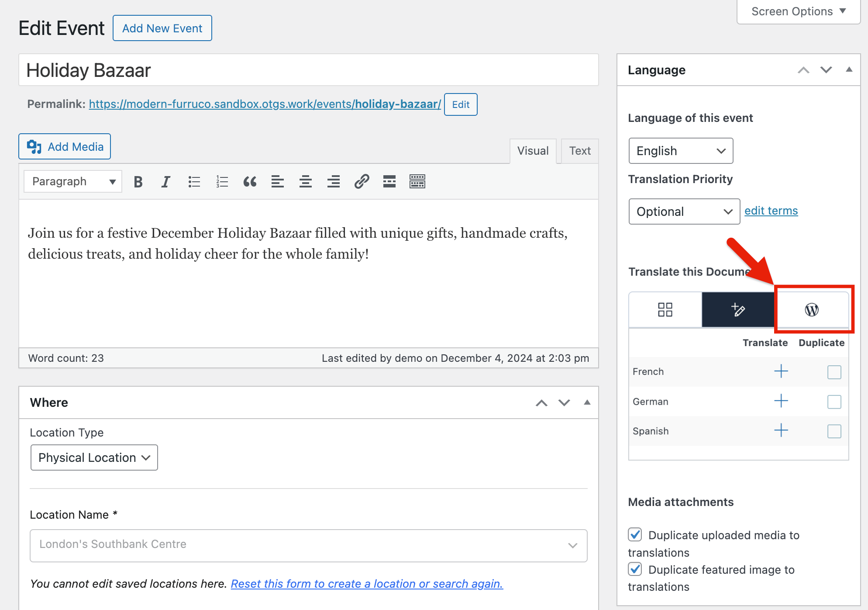Click the Bold formatting icon
The width and height of the screenshot is (868, 610).
click(138, 182)
